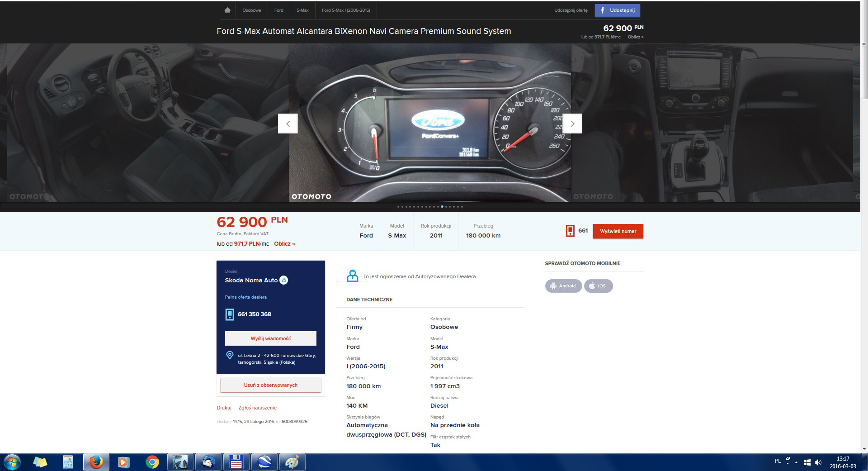Click the language bar restore icon in the tray
This screenshot has width=868, height=471.
788,459
